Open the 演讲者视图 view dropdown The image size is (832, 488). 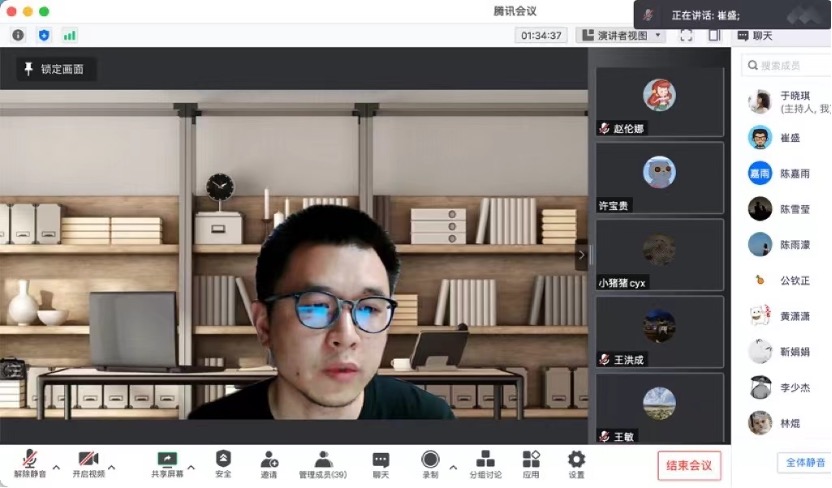tap(620, 35)
